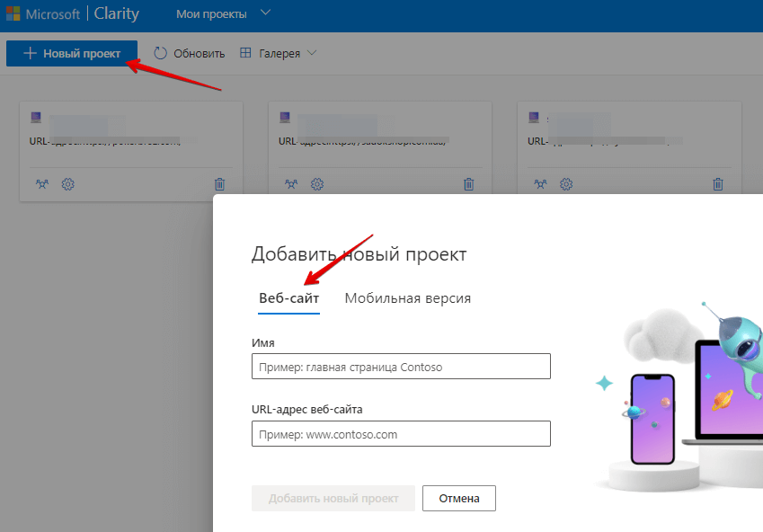This screenshot has height=532, width=763.
Task: Click the gallery grid icon
Action: (245, 52)
